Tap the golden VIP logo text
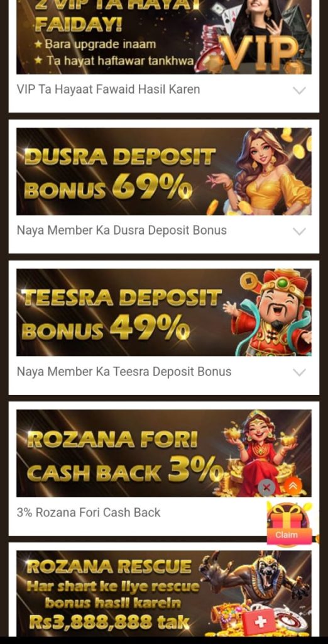This screenshot has width=328, height=644. (x=260, y=53)
